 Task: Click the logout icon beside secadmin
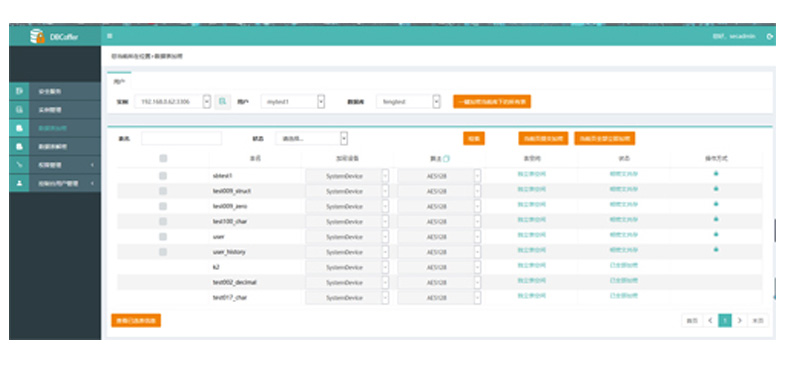770,37
